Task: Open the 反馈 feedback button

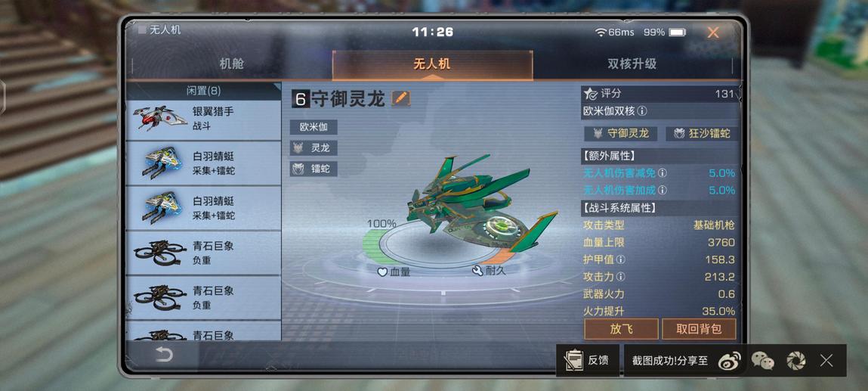Action: [x=587, y=361]
